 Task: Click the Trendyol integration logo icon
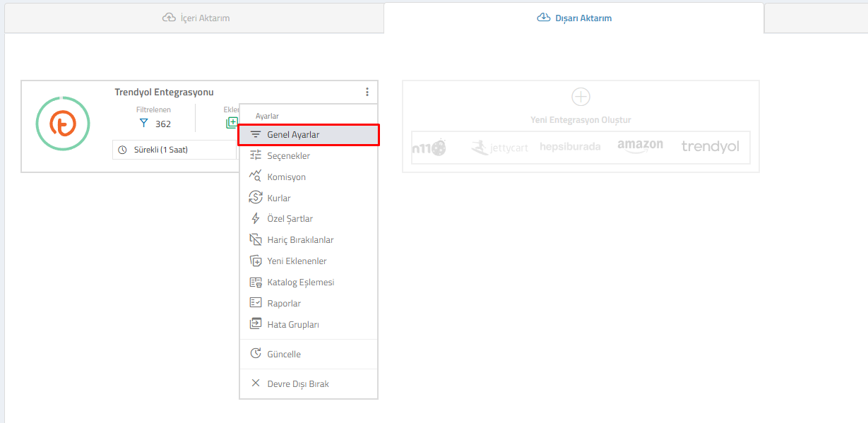coord(63,124)
